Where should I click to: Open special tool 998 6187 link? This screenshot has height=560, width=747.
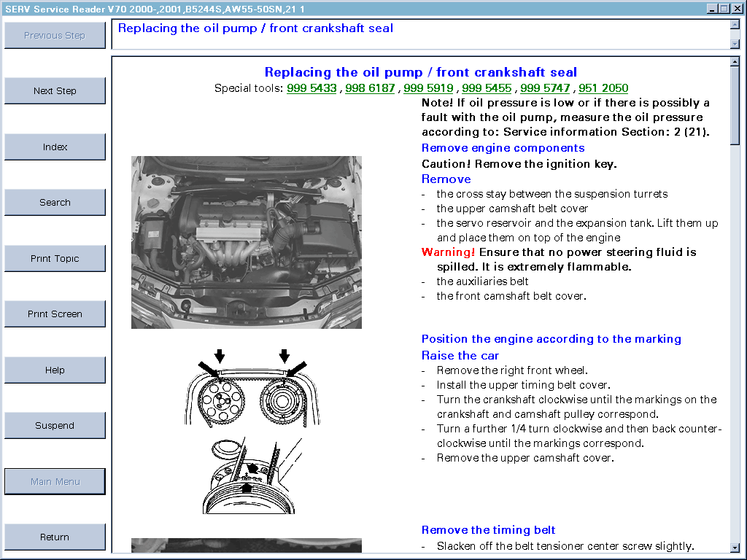370,88
